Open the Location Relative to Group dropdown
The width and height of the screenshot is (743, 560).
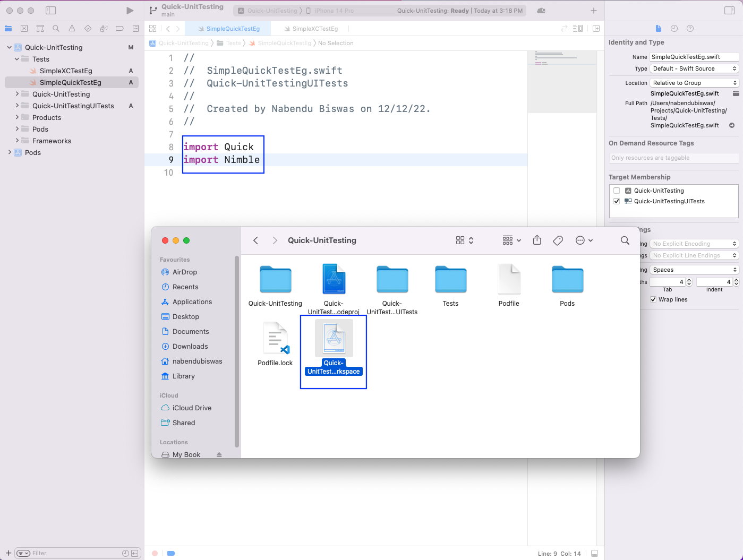(694, 83)
